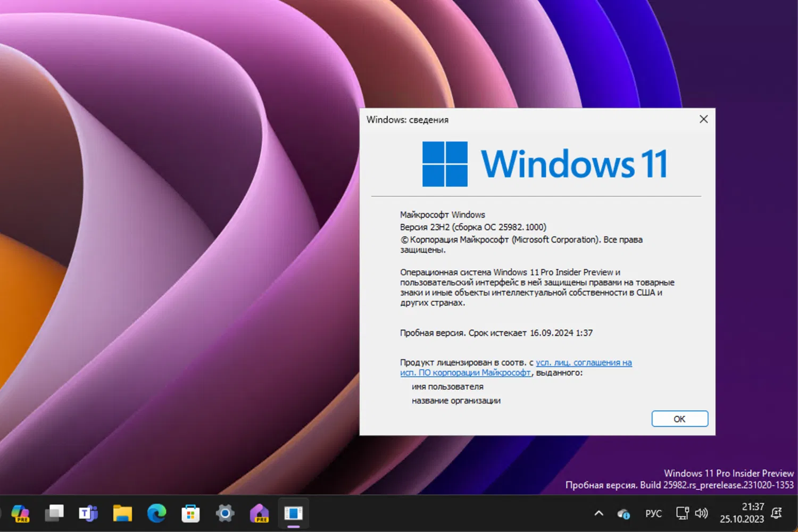Click the network icon in the tray
The height and width of the screenshot is (532, 798).
[682, 513]
